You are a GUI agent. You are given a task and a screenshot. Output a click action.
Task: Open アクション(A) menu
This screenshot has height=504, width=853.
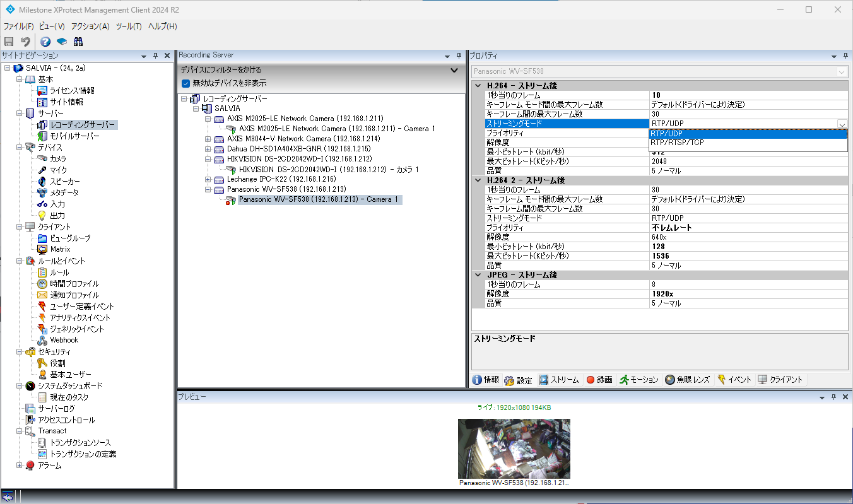(90, 26)
